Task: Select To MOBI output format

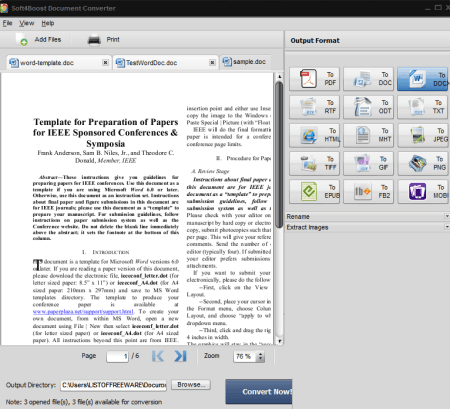Action: [x=422, y=192]
